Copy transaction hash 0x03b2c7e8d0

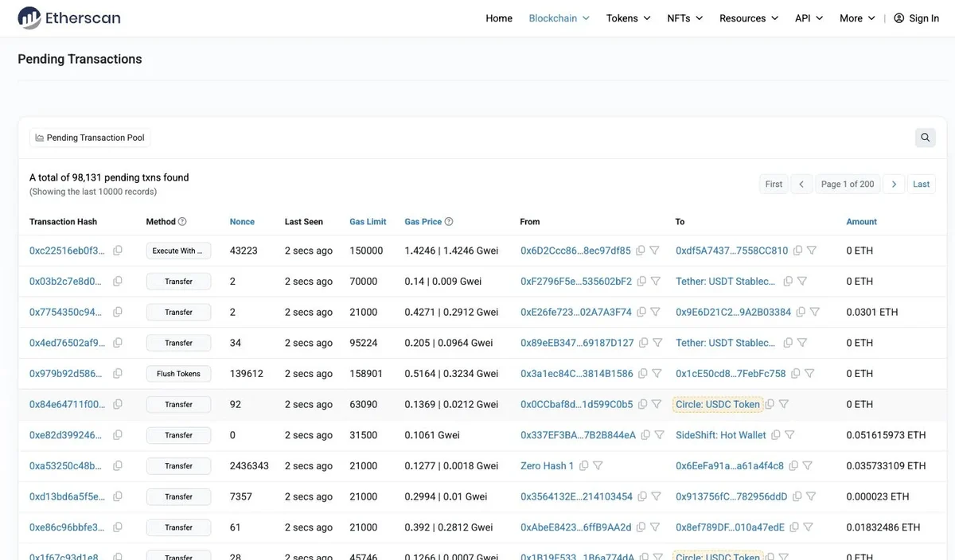click(118, 282)
